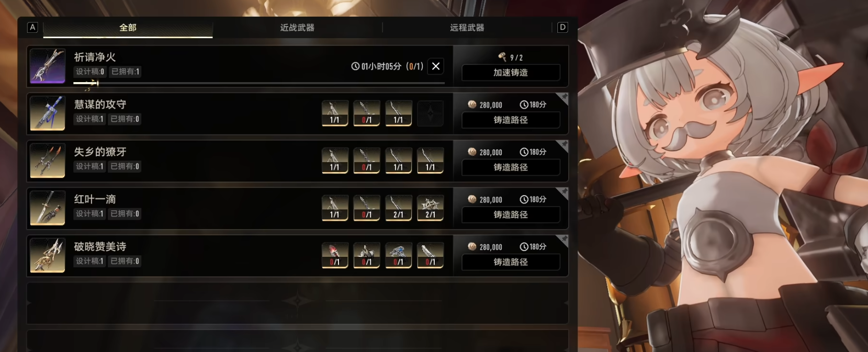Select the 慧谋的攻守 weapon thumbnail
The width and height of the screenshot is (868, 352).
pos(48,113)
